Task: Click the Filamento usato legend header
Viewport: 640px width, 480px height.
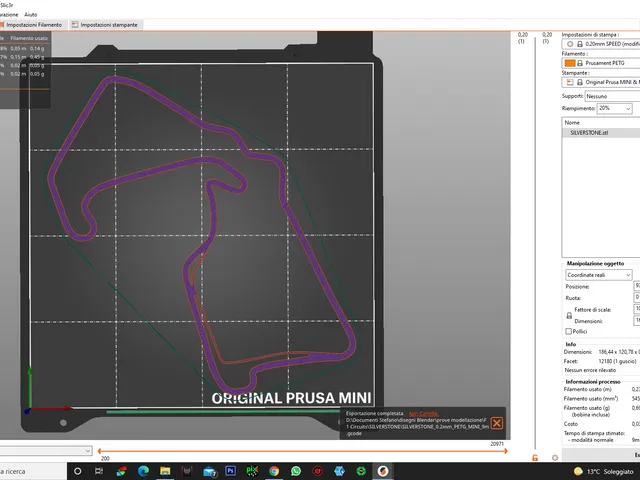Action: tap(29, 38)
